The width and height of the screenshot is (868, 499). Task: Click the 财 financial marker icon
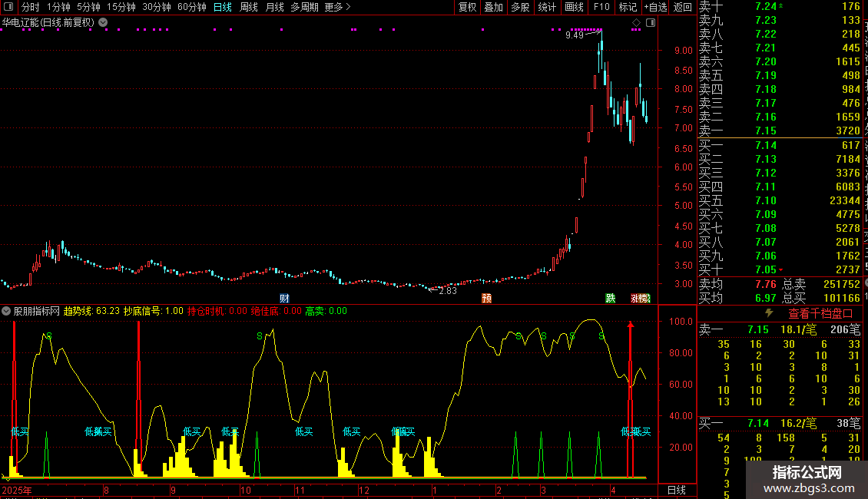284,299
